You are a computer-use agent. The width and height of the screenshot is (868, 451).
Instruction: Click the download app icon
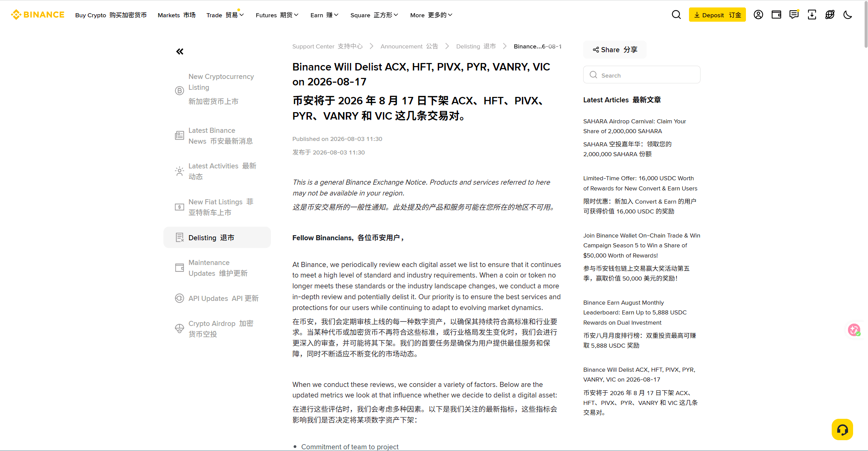[812, 15]
